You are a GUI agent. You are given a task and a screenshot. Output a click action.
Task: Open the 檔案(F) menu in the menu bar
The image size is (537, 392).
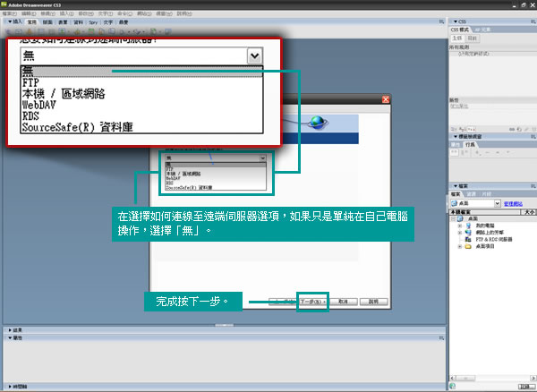coord(9,13)
